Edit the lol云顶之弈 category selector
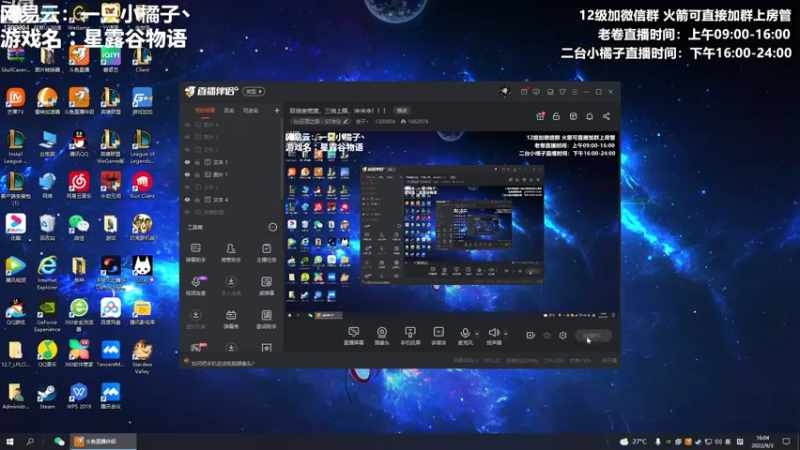The width and height of the screenshot is (800, 450). tap(320, 121)
